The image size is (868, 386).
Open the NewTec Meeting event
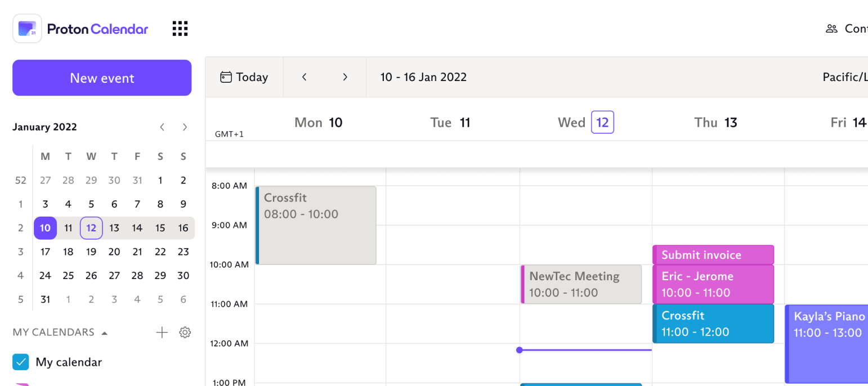point(582,284)
